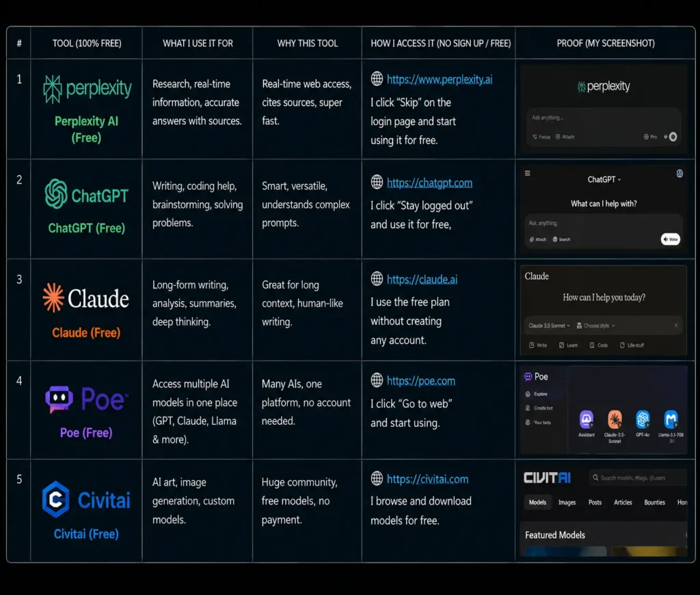700x595 pixels.
Task: Open Create bot in the Poe sidebar
Action: point(539,408)
